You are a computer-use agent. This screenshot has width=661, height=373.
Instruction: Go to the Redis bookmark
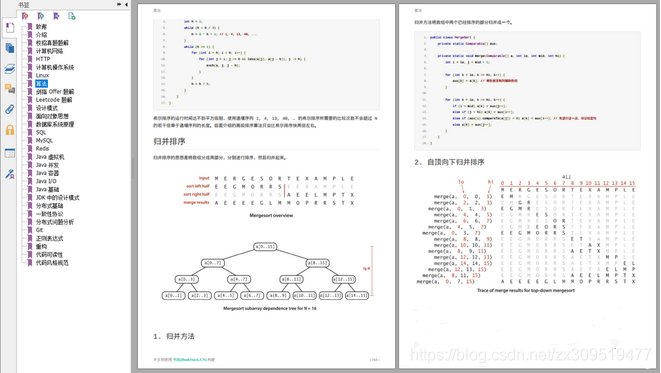(42, 149)
